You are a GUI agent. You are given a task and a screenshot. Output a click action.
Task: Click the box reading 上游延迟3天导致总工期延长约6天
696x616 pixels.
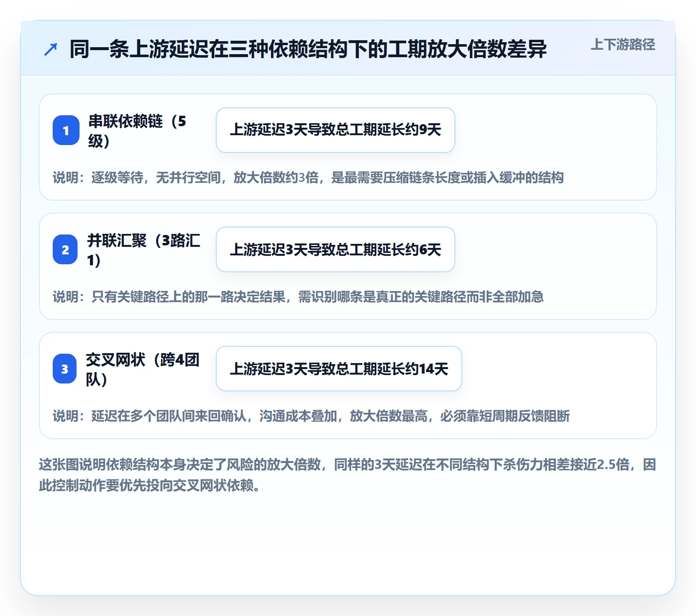[x=336, y=249]
